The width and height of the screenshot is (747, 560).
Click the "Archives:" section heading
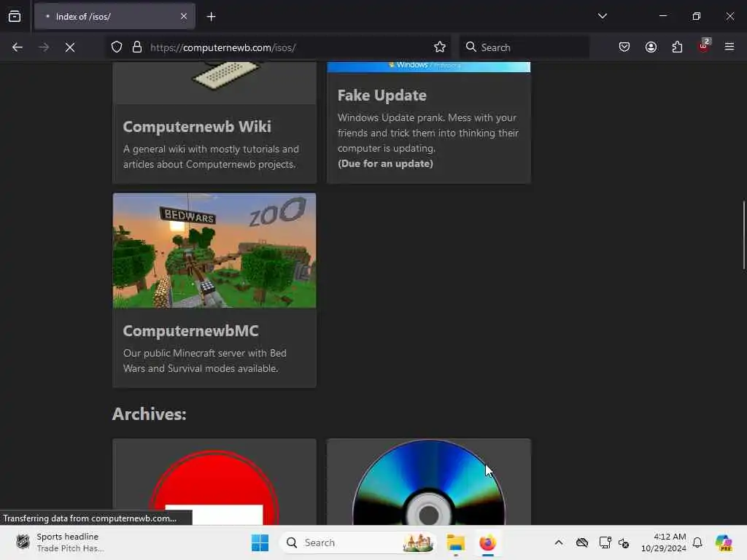[x=149, y=414]
